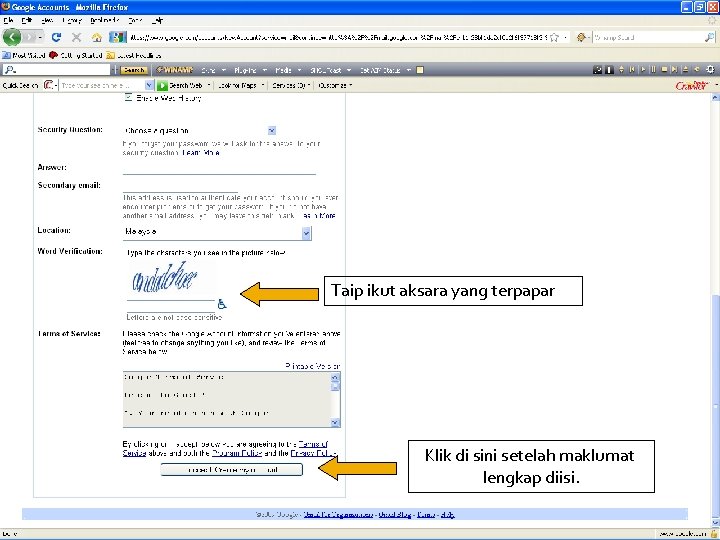Screen dimensions: 720x540
Task: Click Winamp toolbar Pause button
Action: (653, 70)
